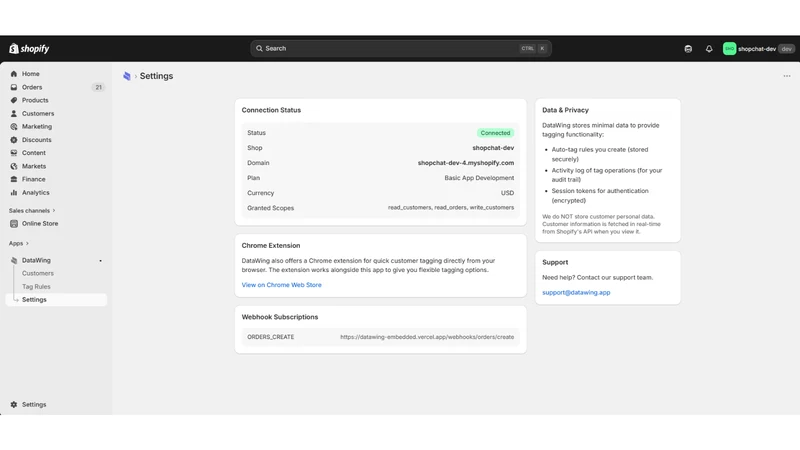Click the green shopchat-dev avatar
The width and height of the screenshot is (800, 450).
[x=729, y=49]
